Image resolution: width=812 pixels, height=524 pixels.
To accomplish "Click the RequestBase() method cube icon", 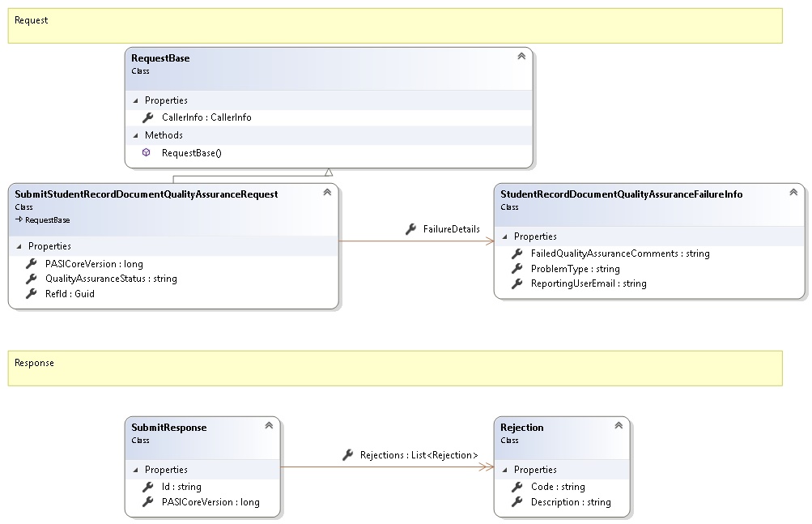I will pos(147,152).
